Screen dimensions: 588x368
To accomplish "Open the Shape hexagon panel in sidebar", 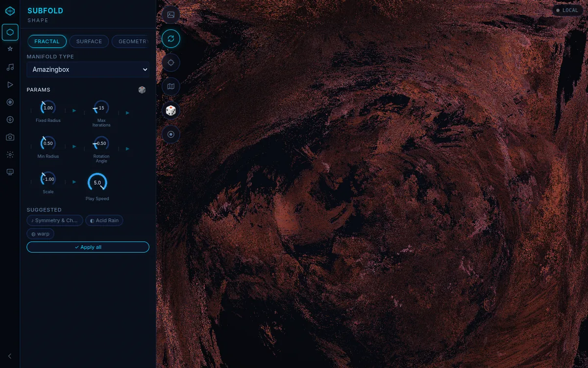I will pyautogui.click(x=10, y=32).
